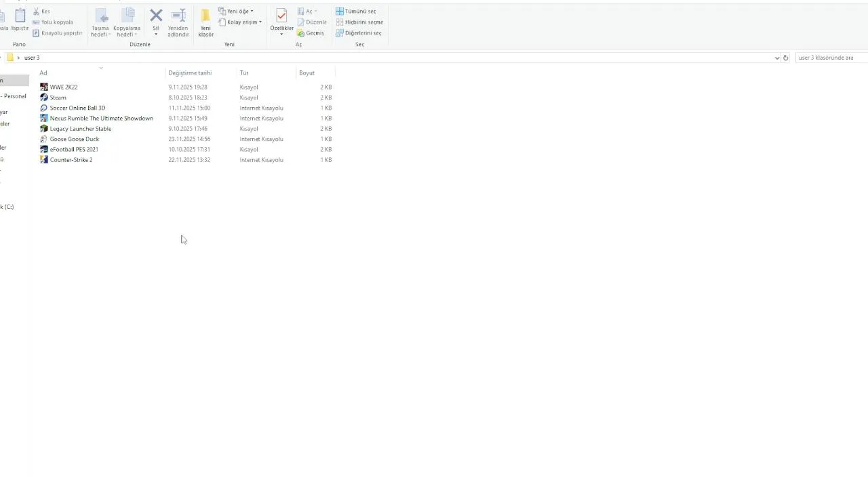Image resolution: width=868 pixels, height=488 pixels.
Task: Click Hiçbirini seçme to clear selection
Action: pyautogui.click(x=359, y=22)
